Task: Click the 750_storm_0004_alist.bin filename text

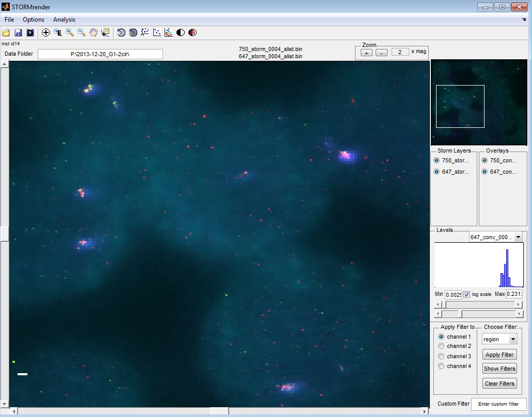Action: [x=270, y=49]
